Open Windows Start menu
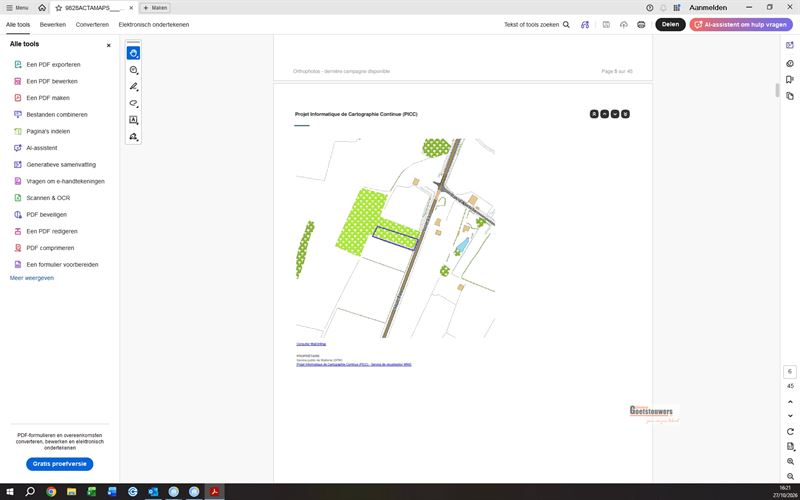The image size is (800, 500). (10, 492)
